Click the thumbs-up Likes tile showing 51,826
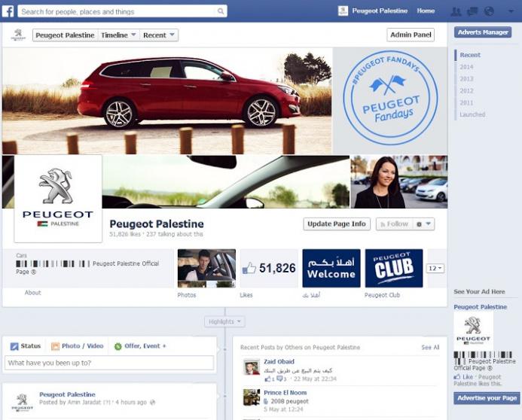The width and height of the screenshot is (522, 420). tap(268, 268)
